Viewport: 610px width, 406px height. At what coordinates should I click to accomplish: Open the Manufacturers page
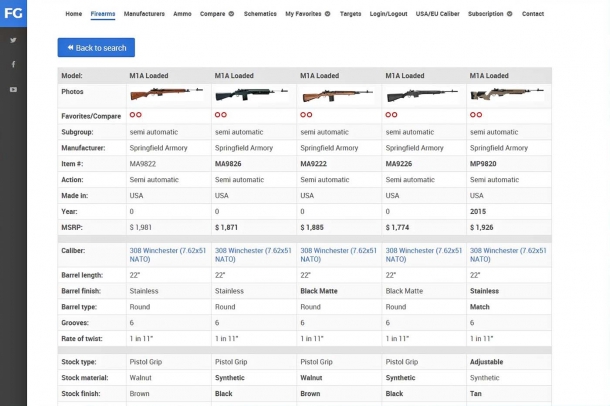point(144,14)
